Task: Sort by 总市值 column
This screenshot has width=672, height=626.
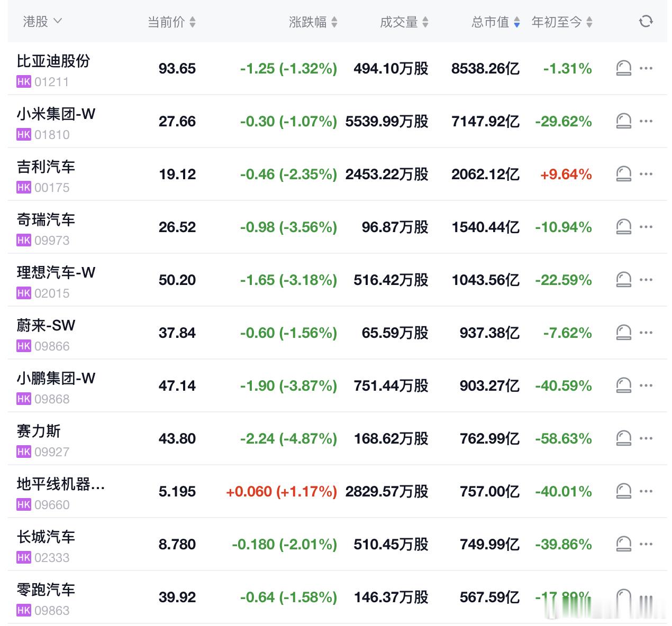Action: coord(496,22)
